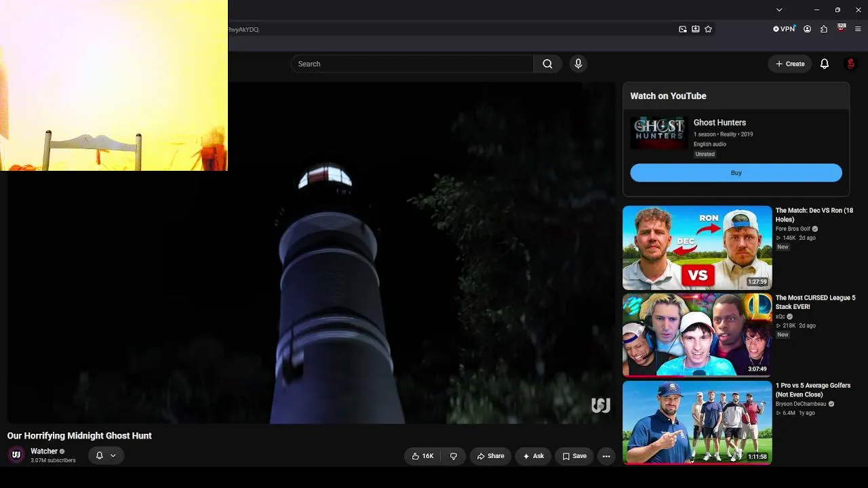868x488 pixels.
Task: Open more actions ellipsis under video
Action: tap(606, 456)
